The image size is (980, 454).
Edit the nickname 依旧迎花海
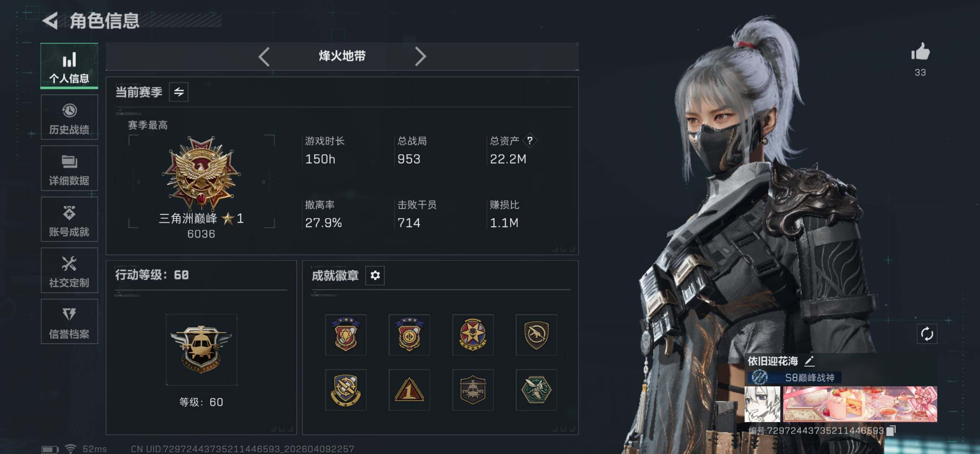[x=810, y=361]
